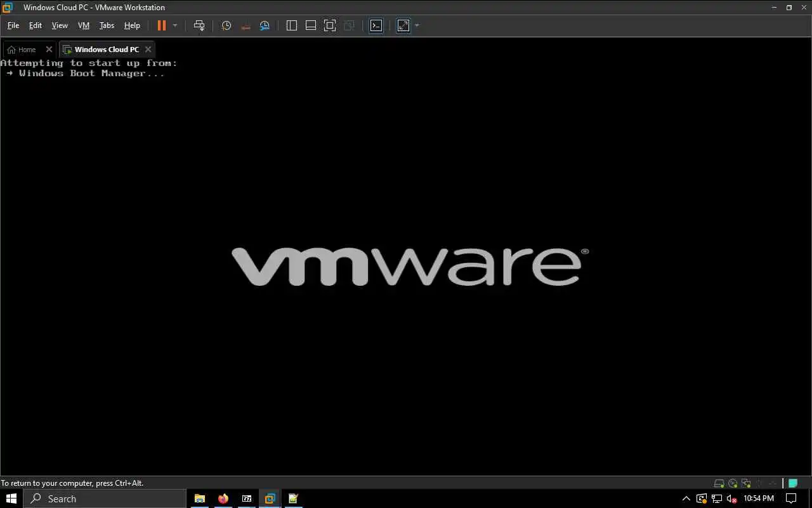Send Ctrl+Alt+Del to the virtual machine

[199, 25]
